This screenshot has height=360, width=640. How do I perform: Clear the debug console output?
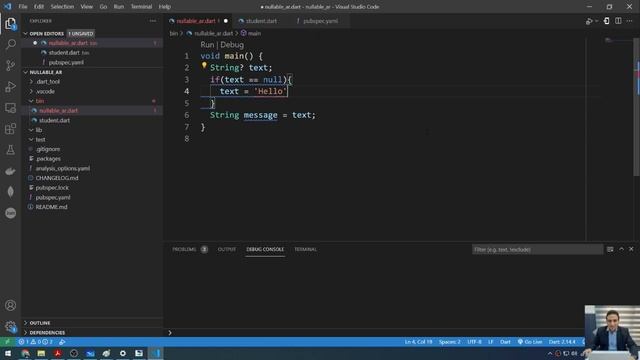pos(610,249)
